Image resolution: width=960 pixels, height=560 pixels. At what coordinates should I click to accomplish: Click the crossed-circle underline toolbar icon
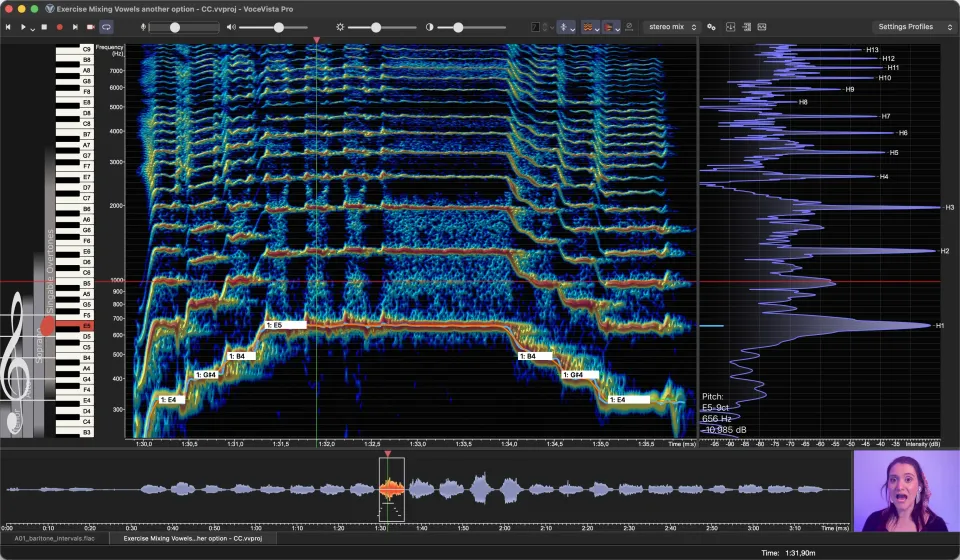[629, 27]
